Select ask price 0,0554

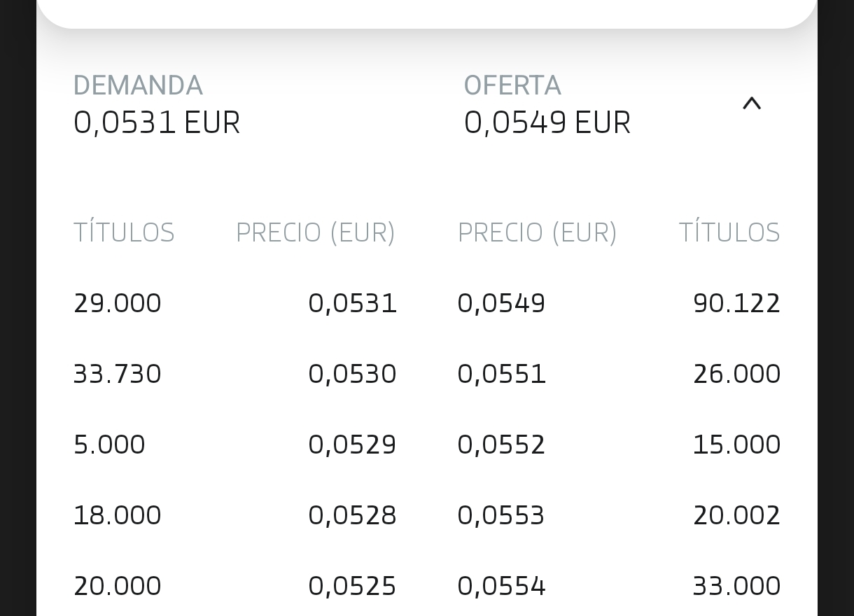[x=501, y=586]
